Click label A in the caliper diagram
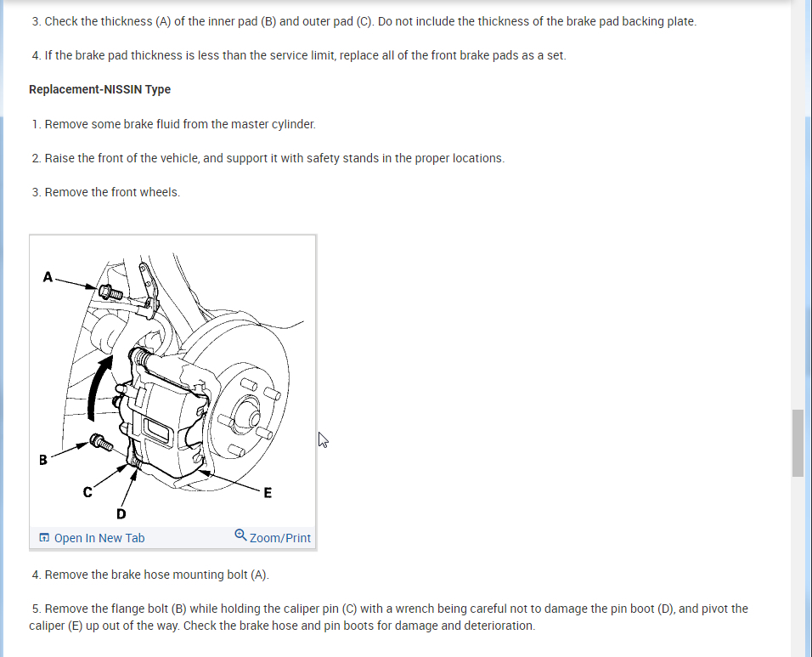 pos(48,277)
